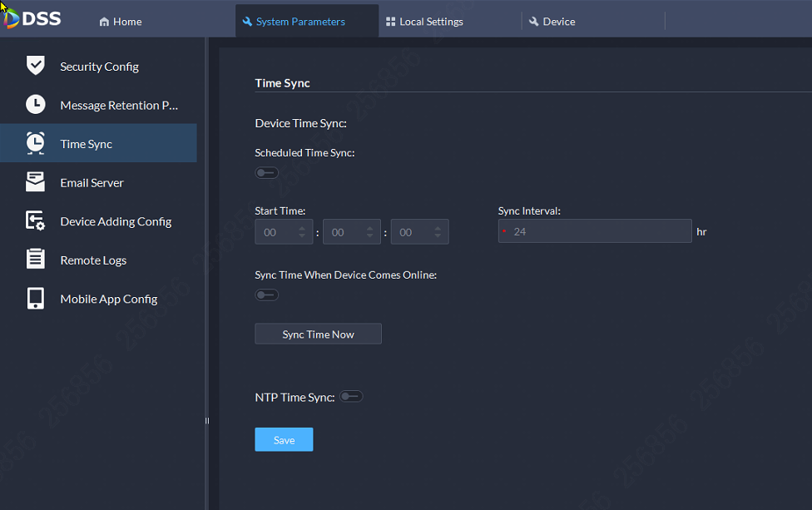This screenshot has height=510, width=812.
Task: Decrease the Start Time minutes value
Action: coord(369,236)
